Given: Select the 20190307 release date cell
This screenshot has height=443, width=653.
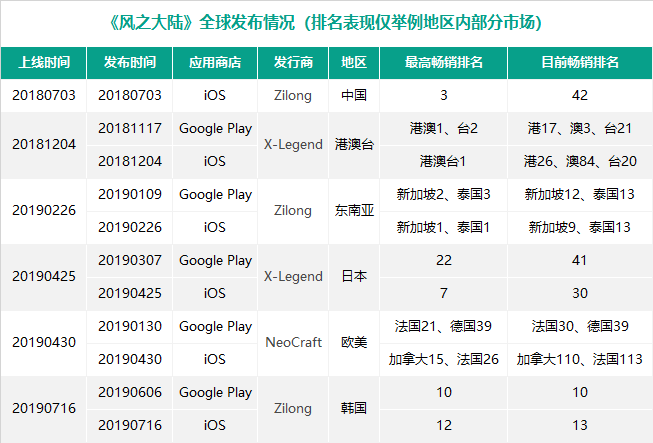Looking at the screenshot, I should (x=129, y=260).
